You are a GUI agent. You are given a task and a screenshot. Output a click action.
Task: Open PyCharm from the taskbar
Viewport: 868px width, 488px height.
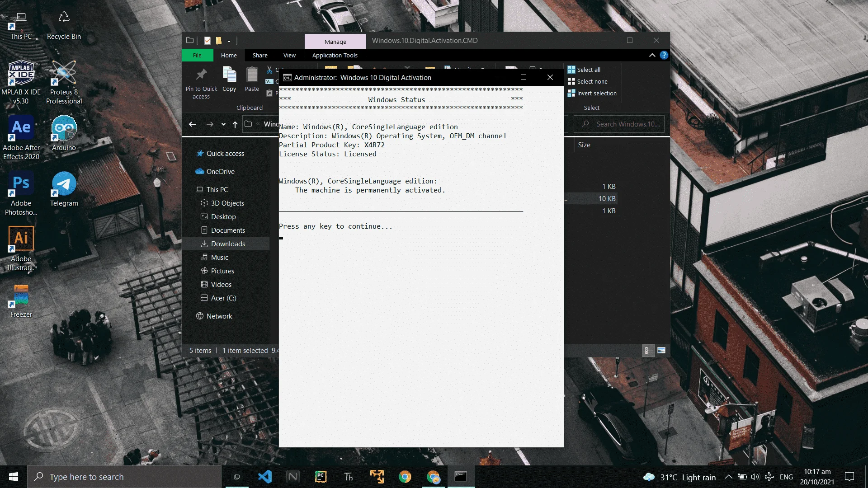pyautogui.click(x=321, y=477)
